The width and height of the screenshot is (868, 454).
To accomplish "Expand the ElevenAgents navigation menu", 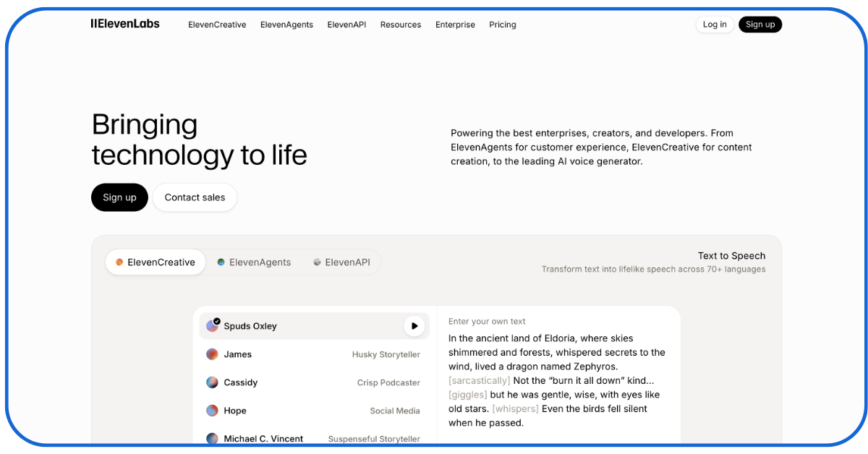I will pyautogui.click(x=286, y=25).
